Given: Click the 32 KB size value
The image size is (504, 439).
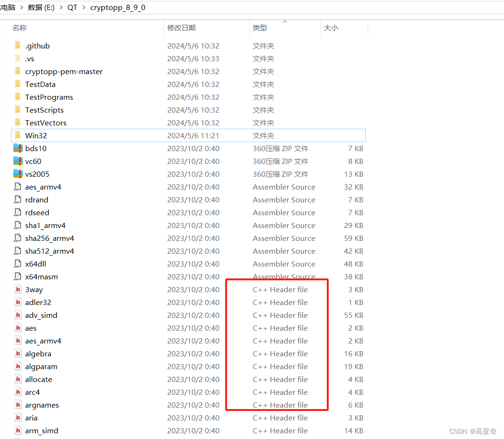Looking at the screenshot, I should point(353,187).
